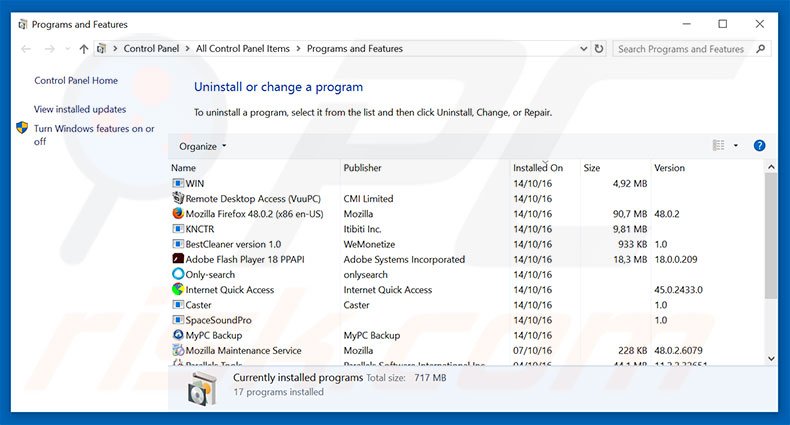Click version 48.0.2.6079 cell
Viewport: 790px width, 425px height.
(x=678, y=350)
